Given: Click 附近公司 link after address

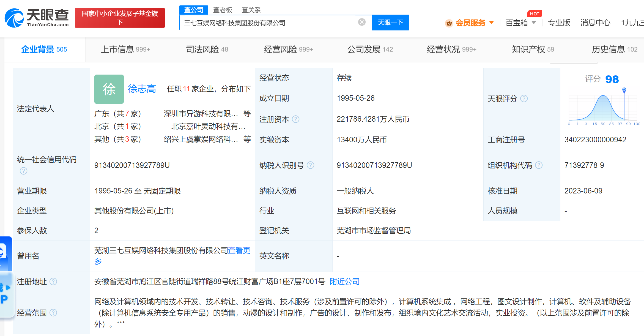Looking at the screenshot, I should [344, 282].
